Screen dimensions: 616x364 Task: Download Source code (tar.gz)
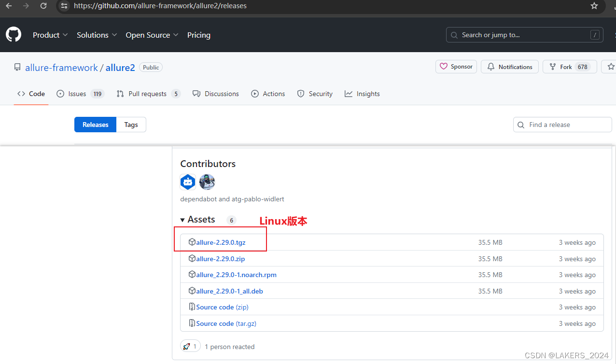(x=226, y=323)
